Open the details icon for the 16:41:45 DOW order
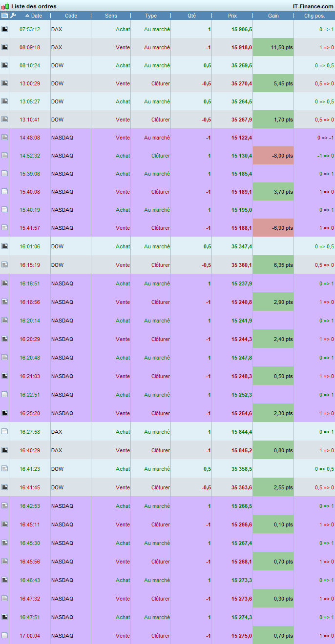 (4, 487)
